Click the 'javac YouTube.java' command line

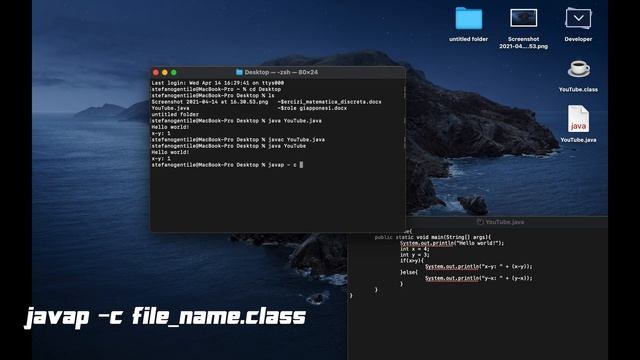[238, 140]
